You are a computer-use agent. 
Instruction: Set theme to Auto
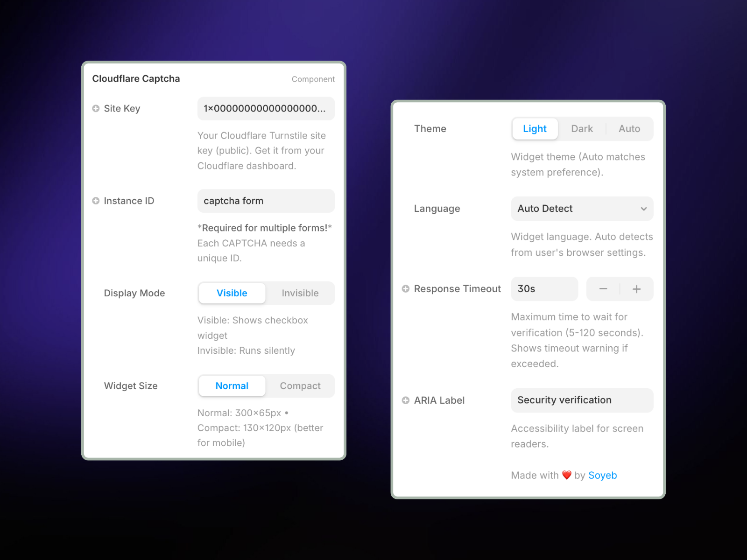(629, 129)
